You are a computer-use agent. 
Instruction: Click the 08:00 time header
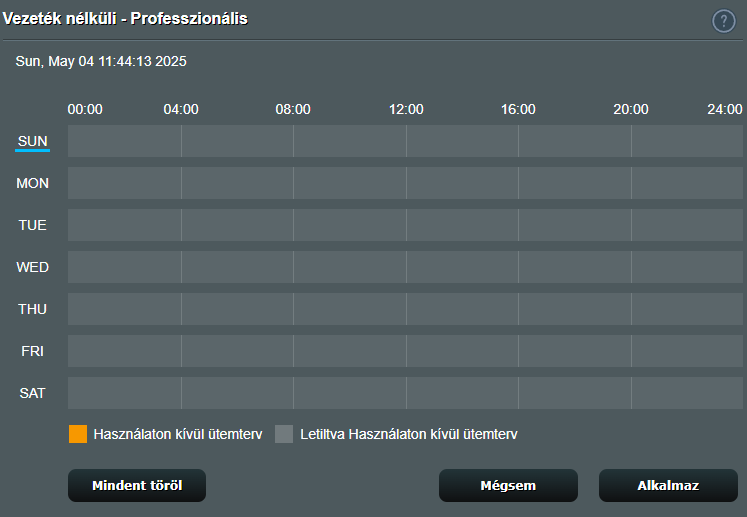[293, 109]
